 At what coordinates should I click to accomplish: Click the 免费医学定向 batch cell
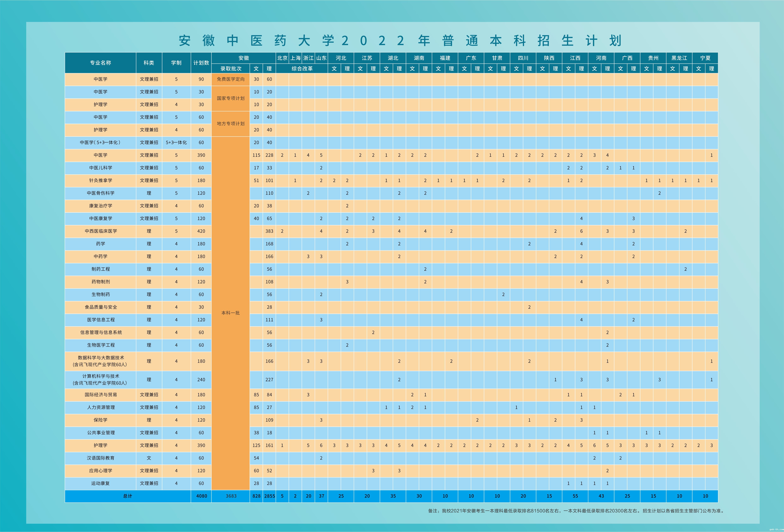[x=231, y=79]
